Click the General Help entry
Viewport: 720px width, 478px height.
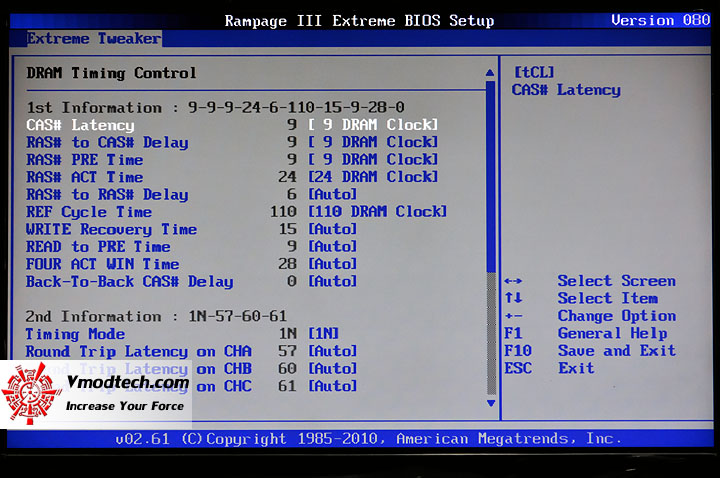click(613, 333)
